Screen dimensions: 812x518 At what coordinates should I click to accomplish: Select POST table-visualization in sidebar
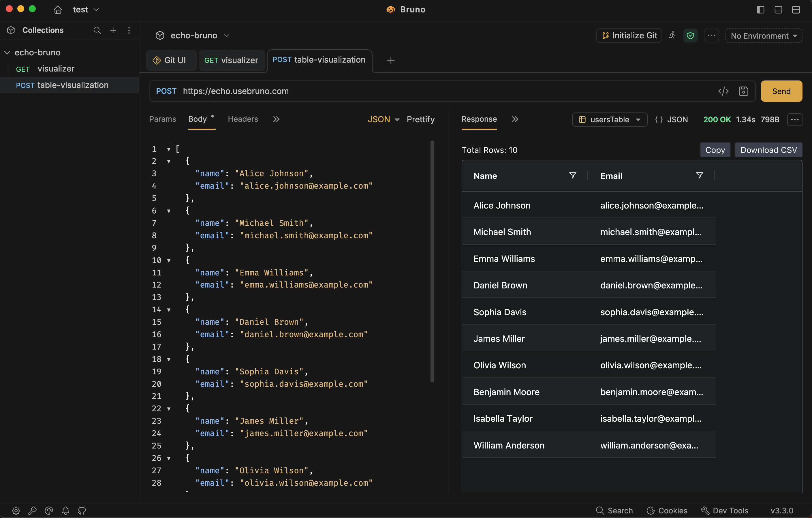(69, 85)
